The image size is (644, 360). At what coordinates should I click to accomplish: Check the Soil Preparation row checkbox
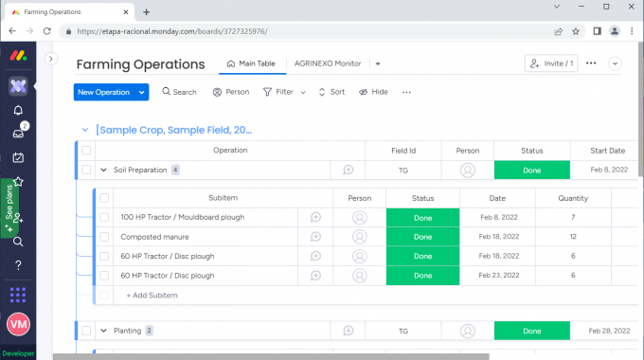point(86,170)
